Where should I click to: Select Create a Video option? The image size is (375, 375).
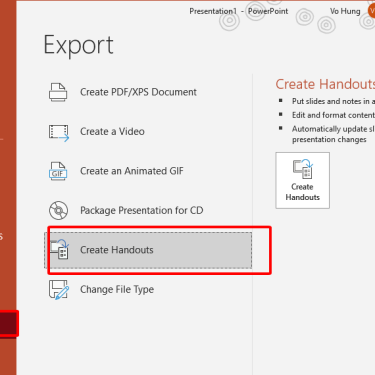[x=148, y=132]
